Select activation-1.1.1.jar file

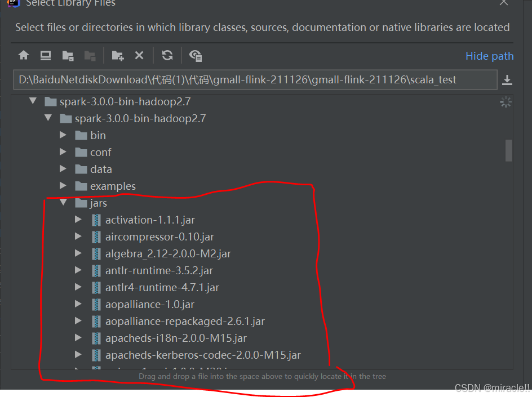(x=144, y=220)
